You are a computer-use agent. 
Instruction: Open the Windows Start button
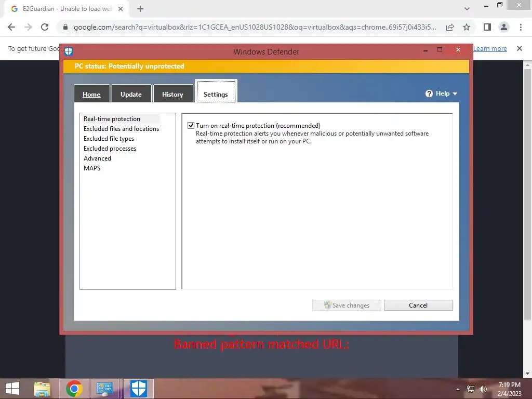point(12,389)
